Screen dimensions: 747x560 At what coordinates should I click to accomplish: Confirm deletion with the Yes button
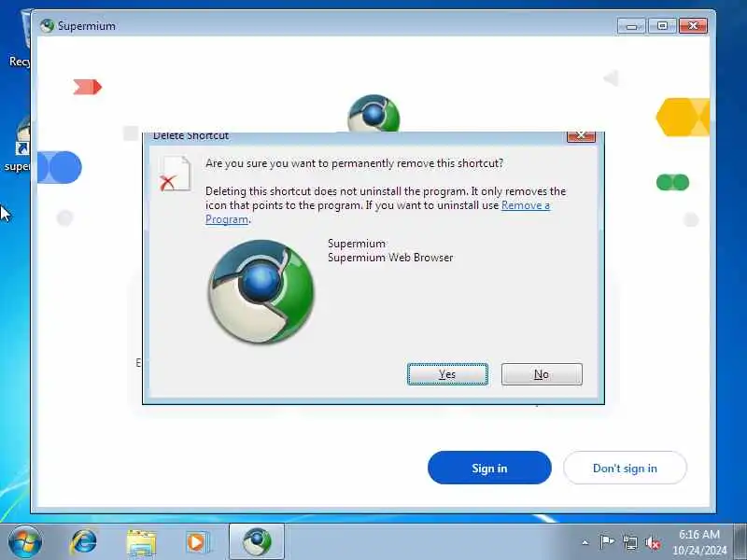(447, 374)
